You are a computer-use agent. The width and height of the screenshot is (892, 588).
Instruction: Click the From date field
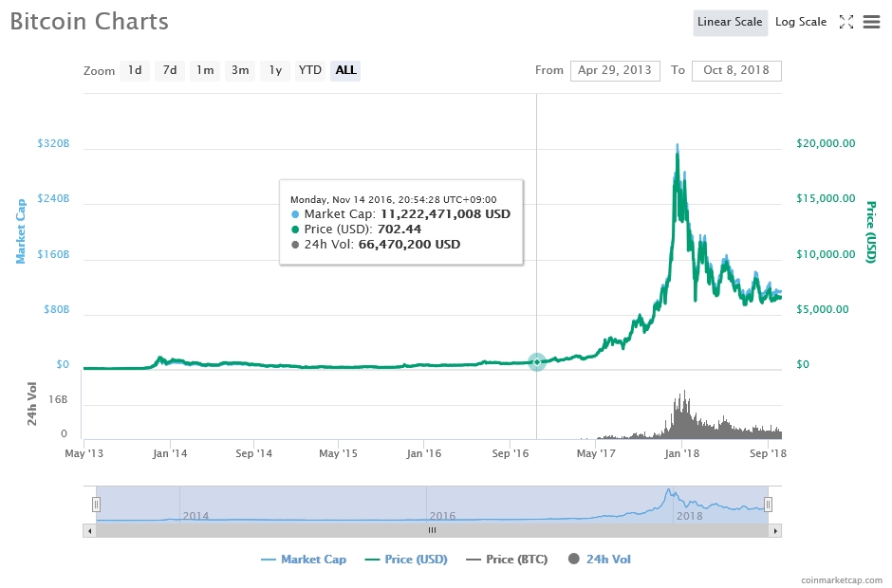click(615, 70)
